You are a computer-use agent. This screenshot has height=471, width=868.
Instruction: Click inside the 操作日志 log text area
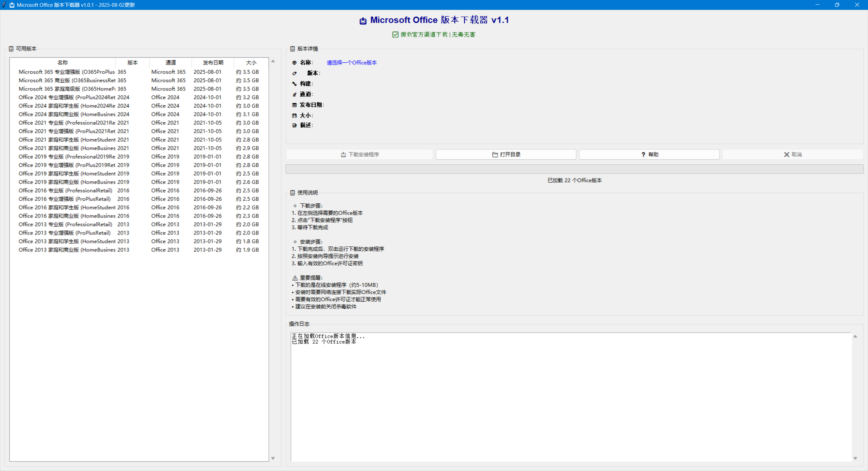571,397
